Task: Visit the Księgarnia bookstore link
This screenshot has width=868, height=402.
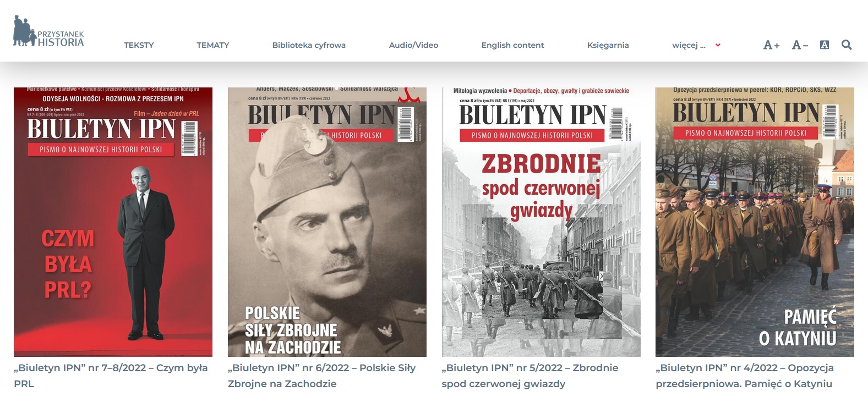Action: [x=608, y=45]
